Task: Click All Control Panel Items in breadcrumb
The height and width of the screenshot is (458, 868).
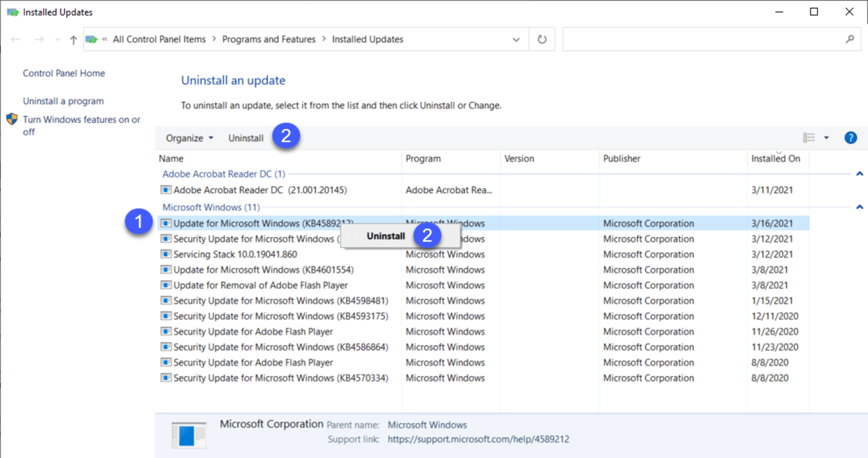Action: (159, 39)
